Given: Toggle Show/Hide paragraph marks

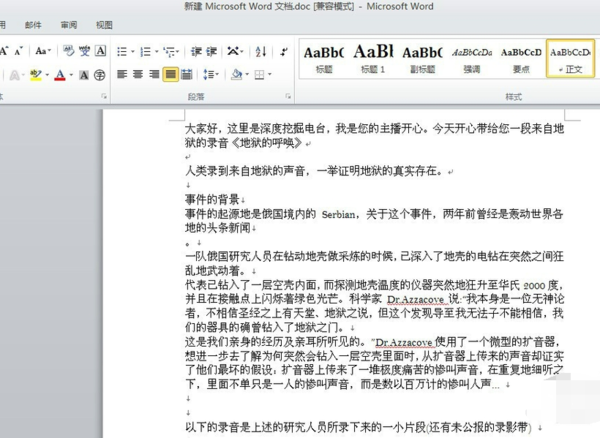Looking at the screenshot, I should (x=284, y=51).
